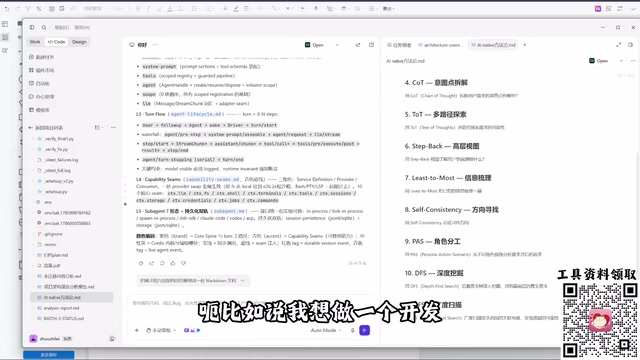Click notification icon beside user name
This screenshot has height=360, width=640.
click(x=112, y=339)
